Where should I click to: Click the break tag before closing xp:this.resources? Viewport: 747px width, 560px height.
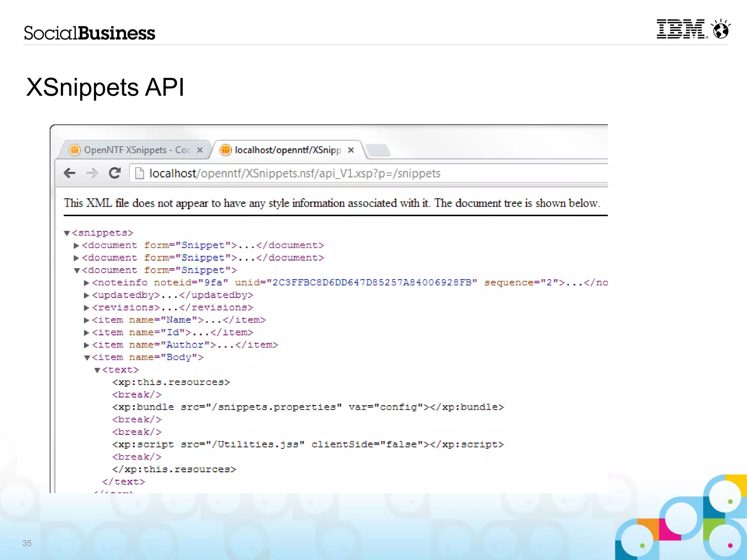(x=137, y=457)
